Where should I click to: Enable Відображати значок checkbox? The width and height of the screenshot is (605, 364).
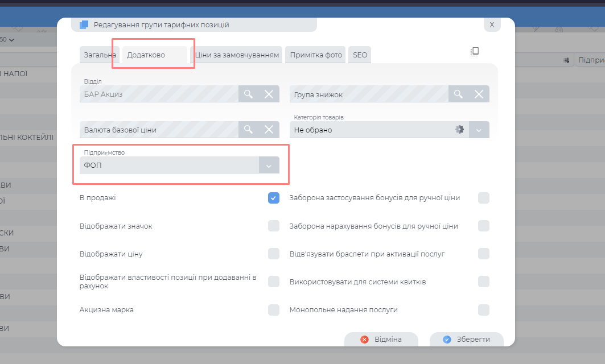(274, 226)
